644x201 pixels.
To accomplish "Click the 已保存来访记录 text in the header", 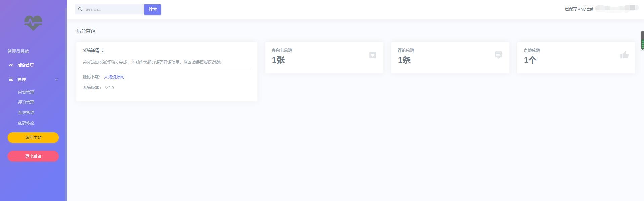I will (x=579, y=9).
